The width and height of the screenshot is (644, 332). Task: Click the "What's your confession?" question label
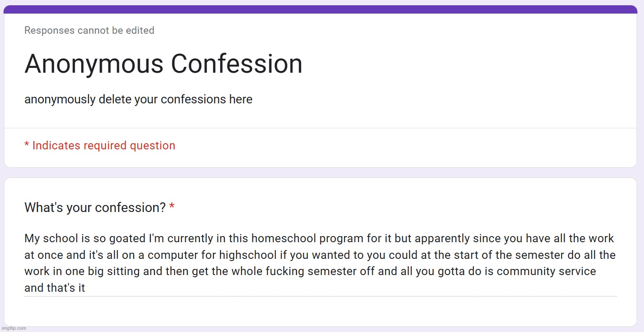(95, 207)
